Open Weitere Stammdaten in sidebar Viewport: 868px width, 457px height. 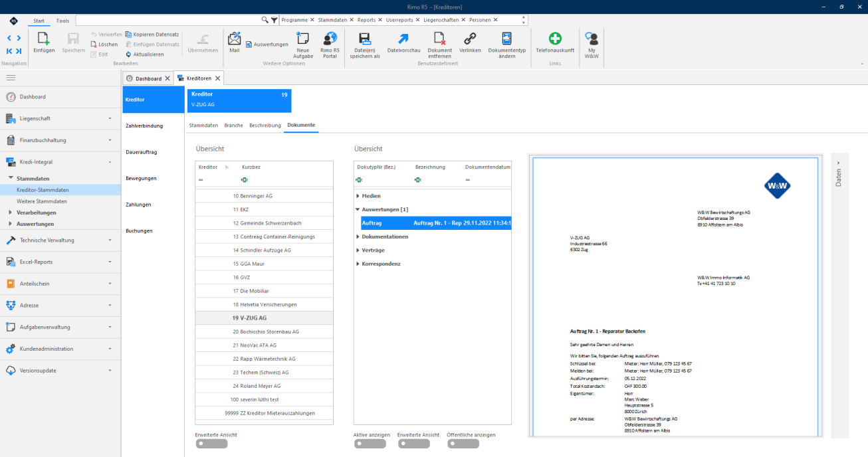tap(42, 201)
